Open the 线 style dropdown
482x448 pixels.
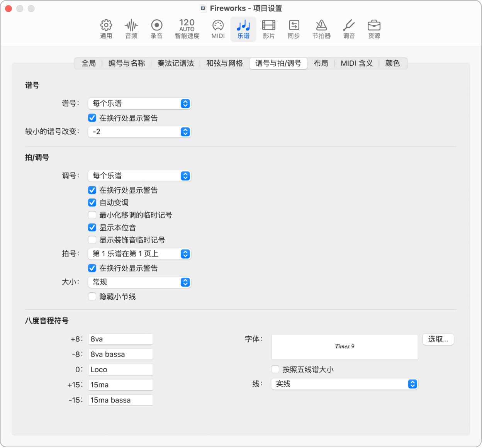pyautogui.click(x=345, y=384)
